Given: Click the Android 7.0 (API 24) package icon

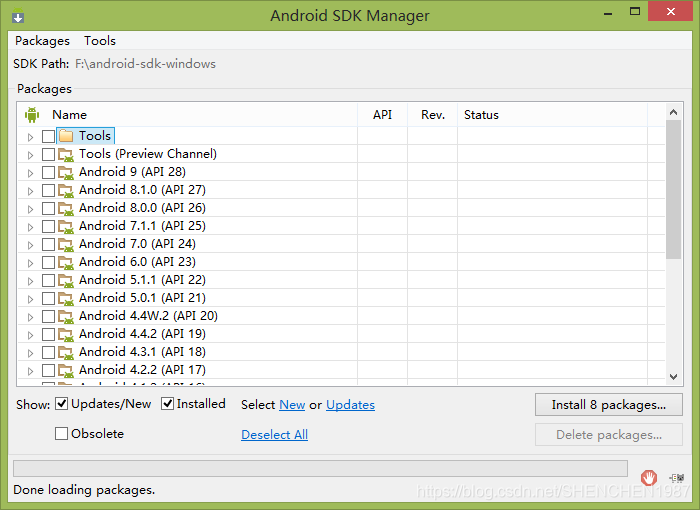Looking at the screenshot, I should (66, 244).
